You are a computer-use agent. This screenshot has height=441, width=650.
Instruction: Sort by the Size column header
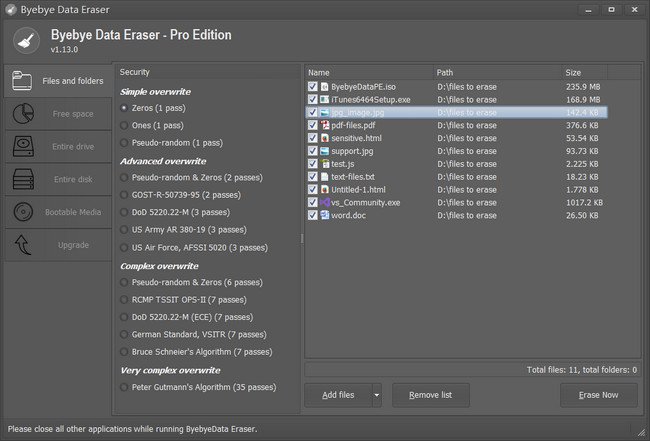[x=585, y=73]
